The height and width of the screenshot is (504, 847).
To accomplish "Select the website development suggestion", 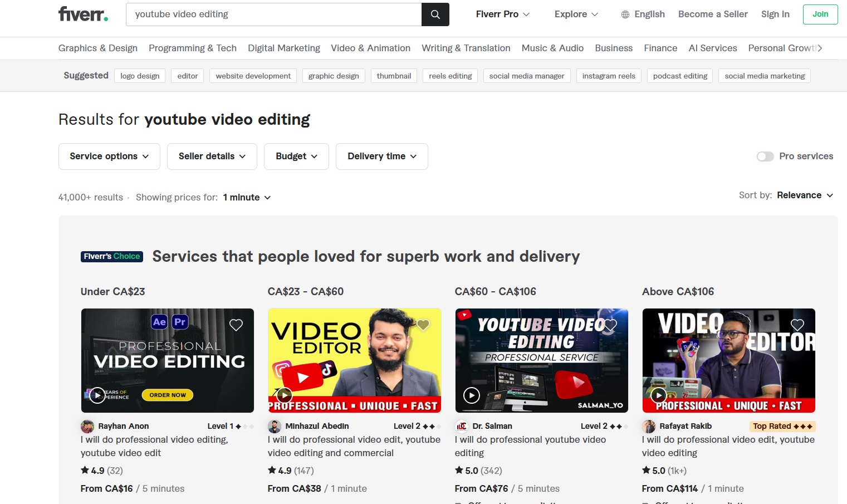I will tap(253, 76).
